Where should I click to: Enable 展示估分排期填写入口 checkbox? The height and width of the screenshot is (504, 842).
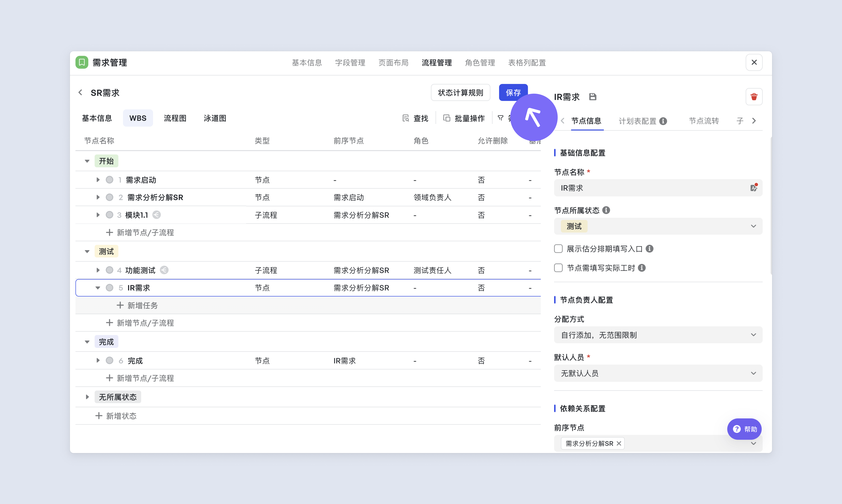coord(558,249)
